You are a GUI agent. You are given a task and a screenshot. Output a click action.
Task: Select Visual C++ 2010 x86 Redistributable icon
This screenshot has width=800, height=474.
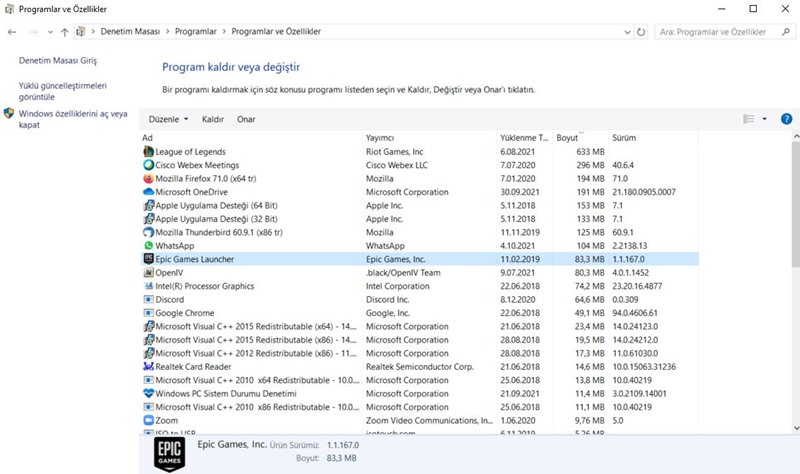[x=148, y=407]
